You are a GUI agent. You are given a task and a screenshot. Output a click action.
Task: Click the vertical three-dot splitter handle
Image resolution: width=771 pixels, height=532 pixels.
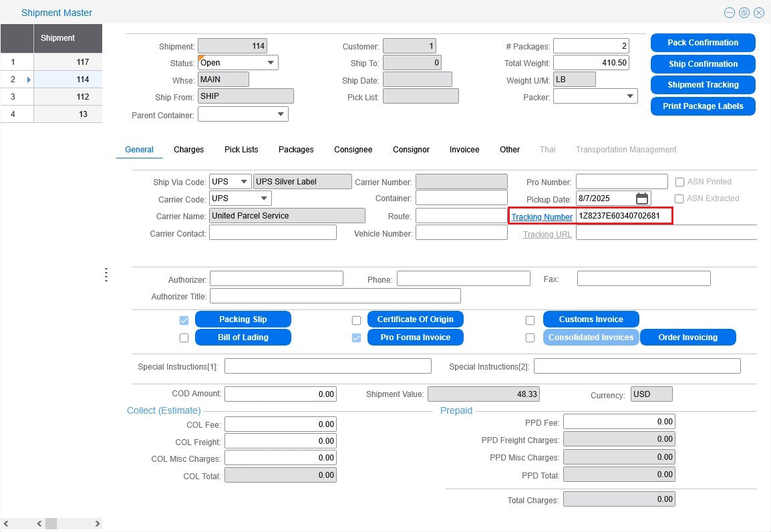click(x=106, y=275)
